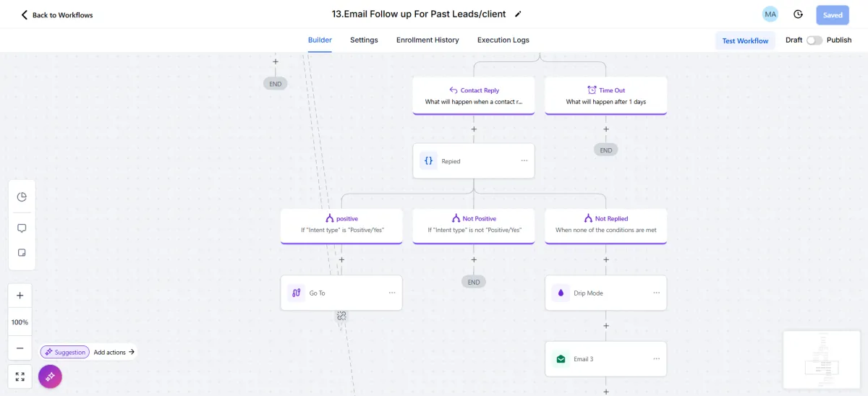Viewport: 868px width, 396px height.
Task: Click the workflow minimap thumbnail
Action: (x=822, y=360)
